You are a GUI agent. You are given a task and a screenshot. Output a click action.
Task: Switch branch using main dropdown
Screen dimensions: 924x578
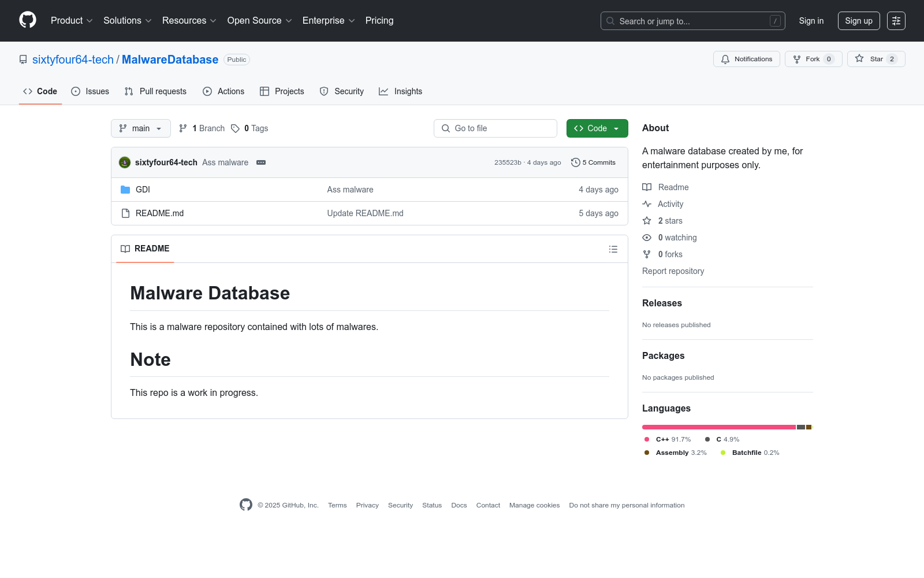click(x=141, y=128)
